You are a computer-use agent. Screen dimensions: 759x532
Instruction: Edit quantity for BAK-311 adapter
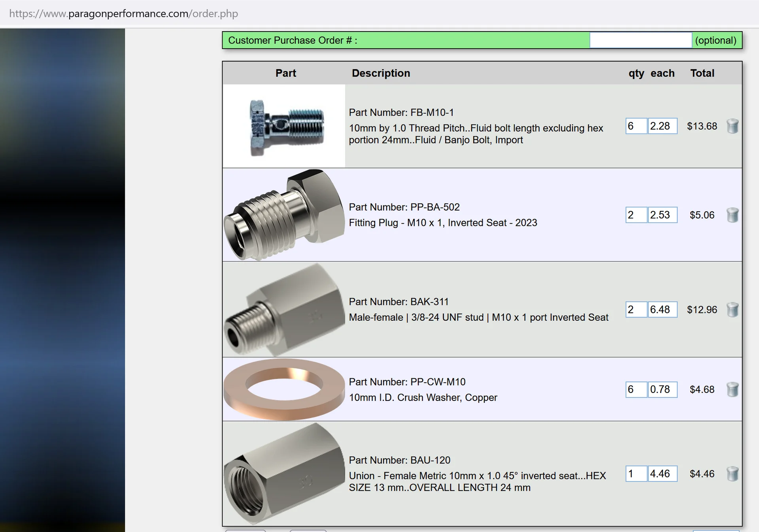click(636, 309)
